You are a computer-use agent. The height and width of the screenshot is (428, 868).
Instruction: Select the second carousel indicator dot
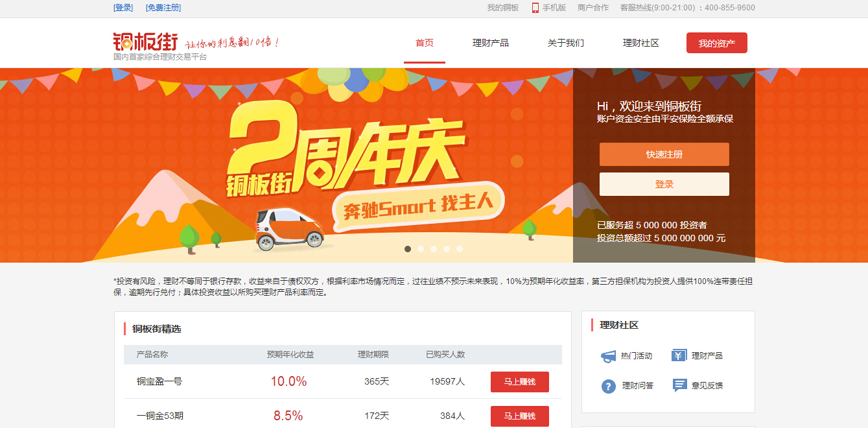coord(421,249)
